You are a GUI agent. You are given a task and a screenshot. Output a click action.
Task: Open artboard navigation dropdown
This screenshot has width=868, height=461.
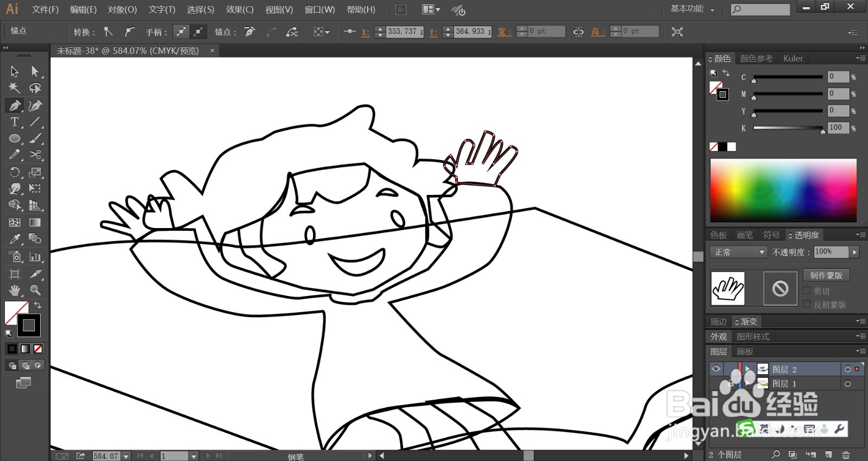pyautogui.click(x=193, y=456)
